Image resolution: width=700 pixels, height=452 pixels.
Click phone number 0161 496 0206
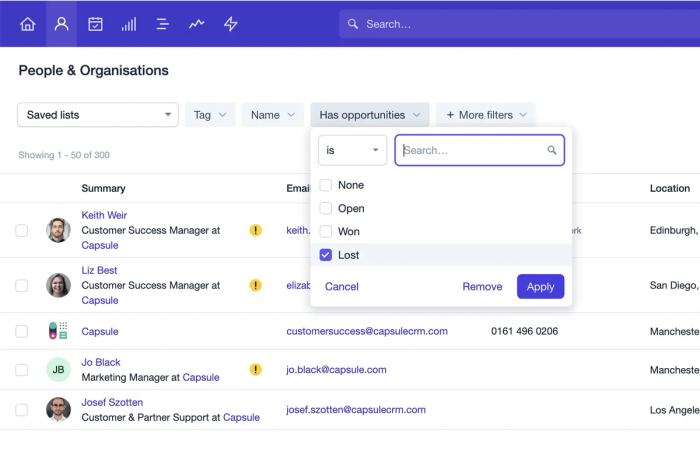pos(524,331)
